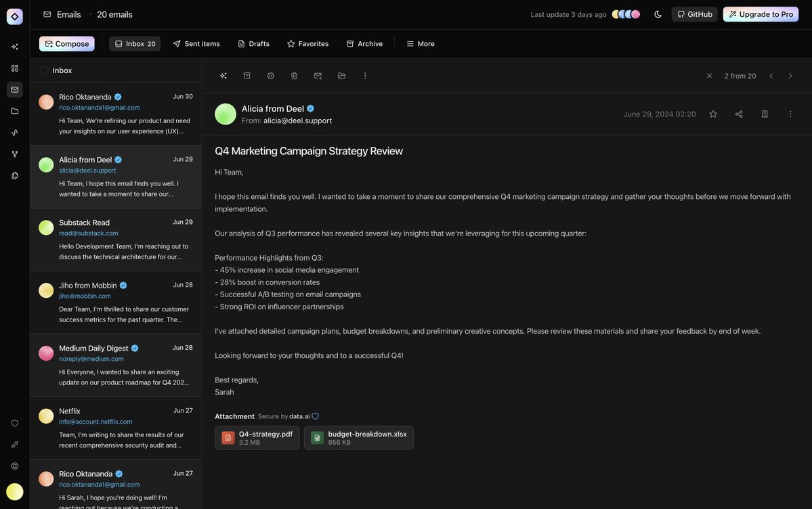Viewport: 812px width, 509px height.
Task: Delete the email with trash icon
Action: tap(294, 76)
